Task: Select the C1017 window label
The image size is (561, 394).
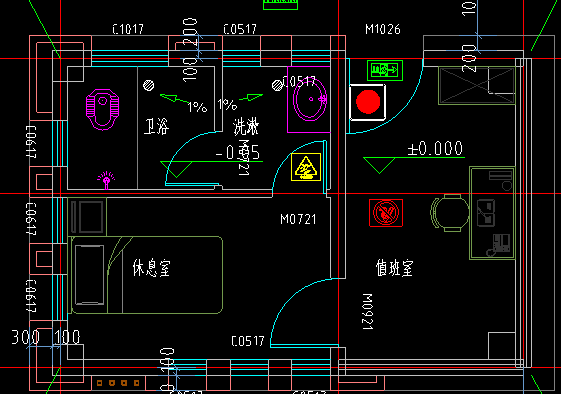Action: coord(128,29)
